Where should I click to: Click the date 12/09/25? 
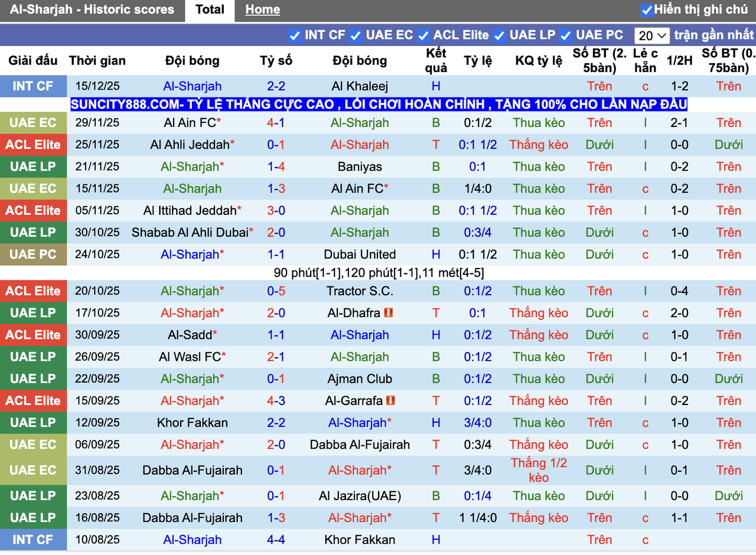[97, 423]
